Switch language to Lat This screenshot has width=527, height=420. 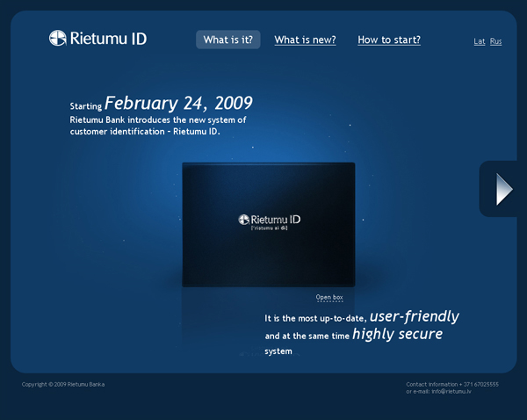click(x=480, y=41)
